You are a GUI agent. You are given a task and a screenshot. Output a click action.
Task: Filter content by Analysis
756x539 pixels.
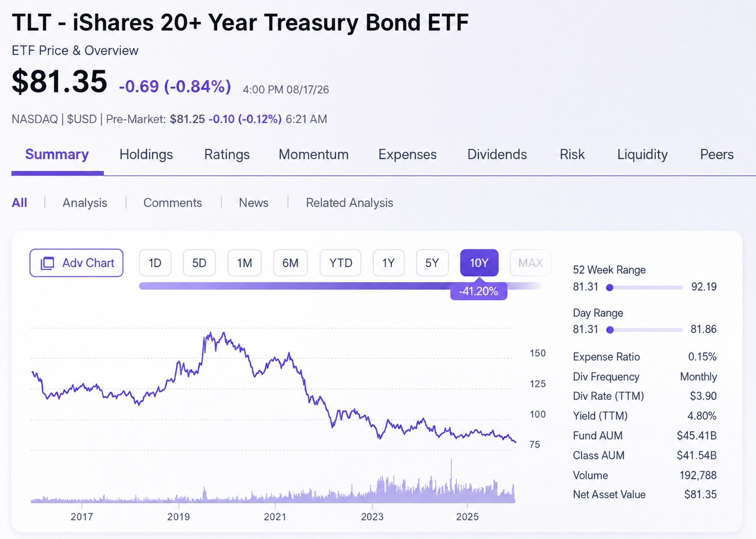(x=85, y=203)
